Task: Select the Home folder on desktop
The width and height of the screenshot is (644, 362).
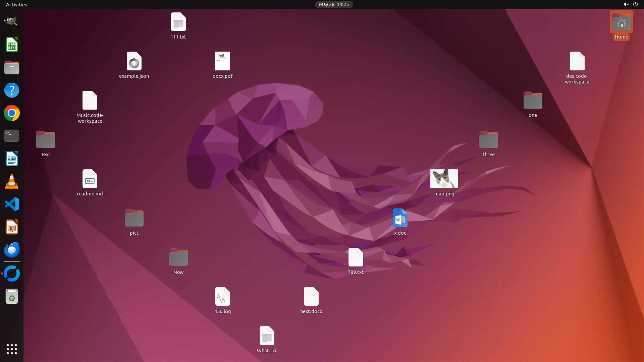Action: pos(621,22)
